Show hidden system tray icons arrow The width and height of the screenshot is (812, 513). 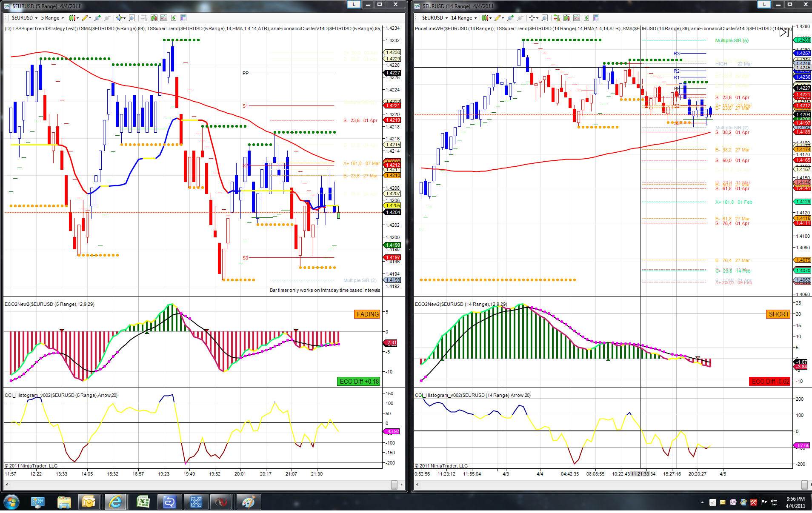(702, 502)
